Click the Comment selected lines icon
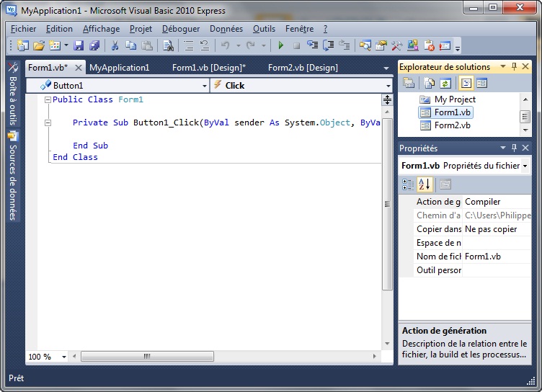The width and height of the screenshot is (542, 392). point(188,45)
